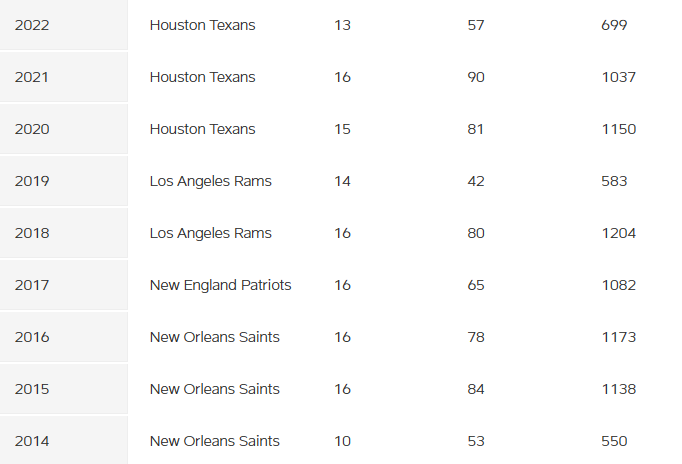This screenshot has height=464, width=682.
Task: Select the 2019 year cell
Action: point(32,181)
